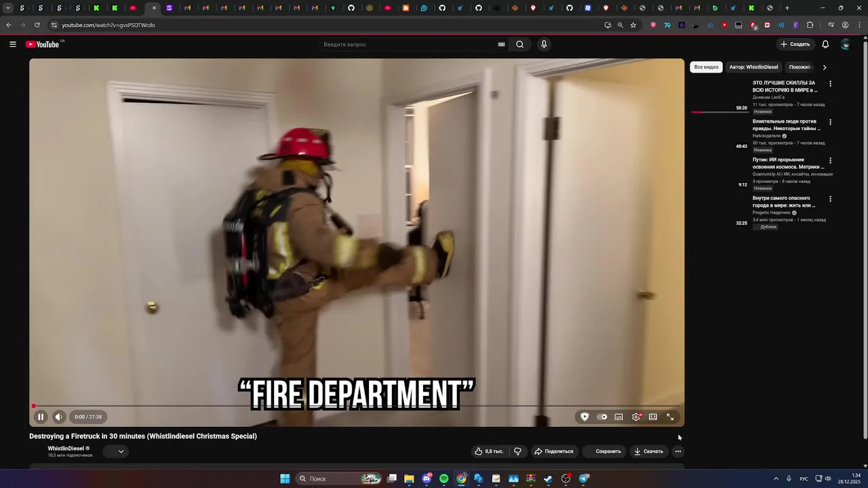
Task: Click the install app icon in address bar
Action: coord(608,25)
